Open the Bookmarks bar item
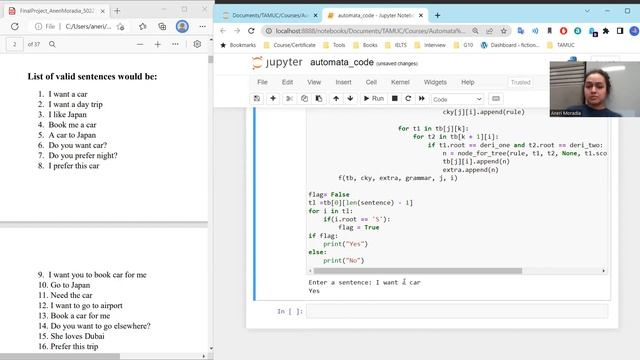Image resolution: width=640 pixels, height=360 pixels. [238, 45]
